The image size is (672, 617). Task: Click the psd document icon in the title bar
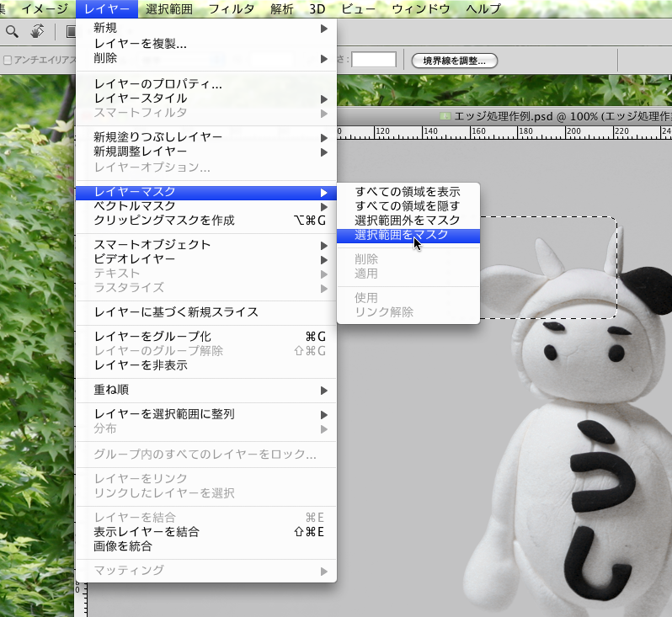tap(445, 116)
